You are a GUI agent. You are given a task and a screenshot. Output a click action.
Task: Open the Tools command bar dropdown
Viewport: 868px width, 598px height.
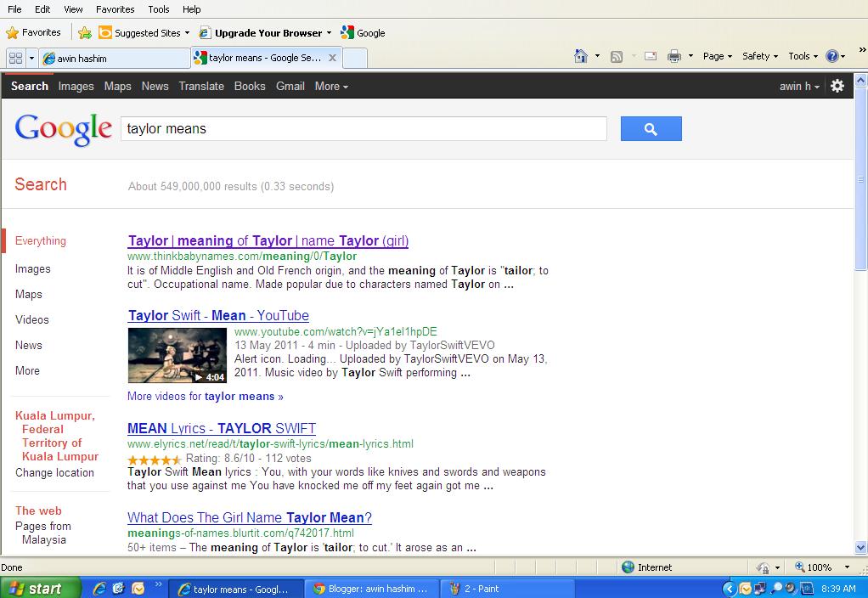click(803, 56)
